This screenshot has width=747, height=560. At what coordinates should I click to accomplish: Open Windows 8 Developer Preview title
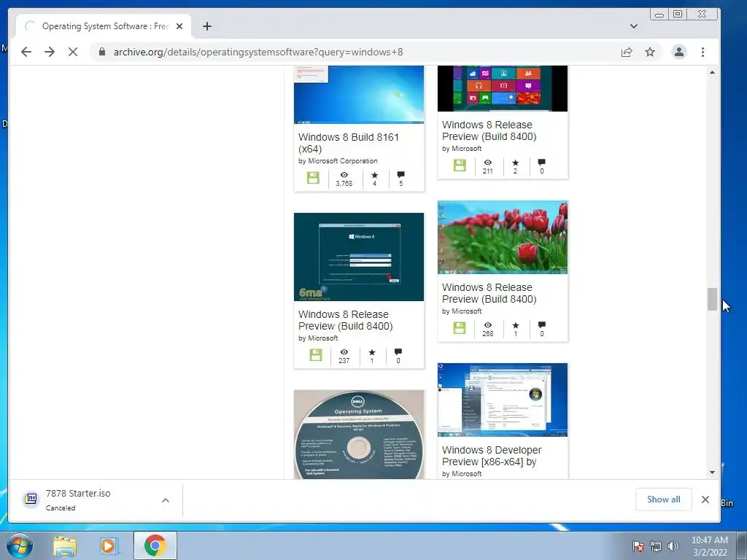(x=492, y=456)
